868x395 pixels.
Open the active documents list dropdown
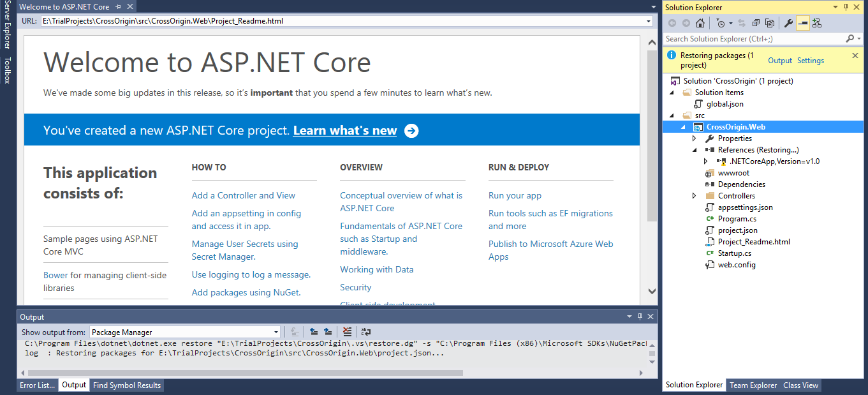pos(653,7)
